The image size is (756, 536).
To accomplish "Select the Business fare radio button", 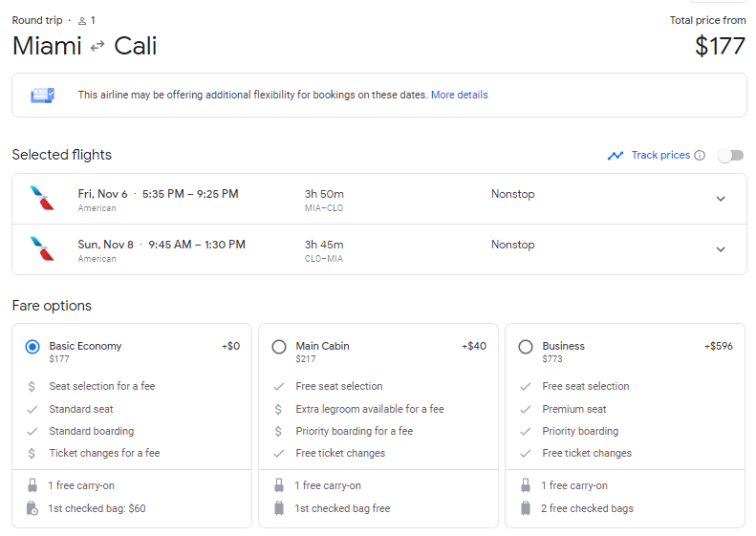I will [x=526, y=347].
